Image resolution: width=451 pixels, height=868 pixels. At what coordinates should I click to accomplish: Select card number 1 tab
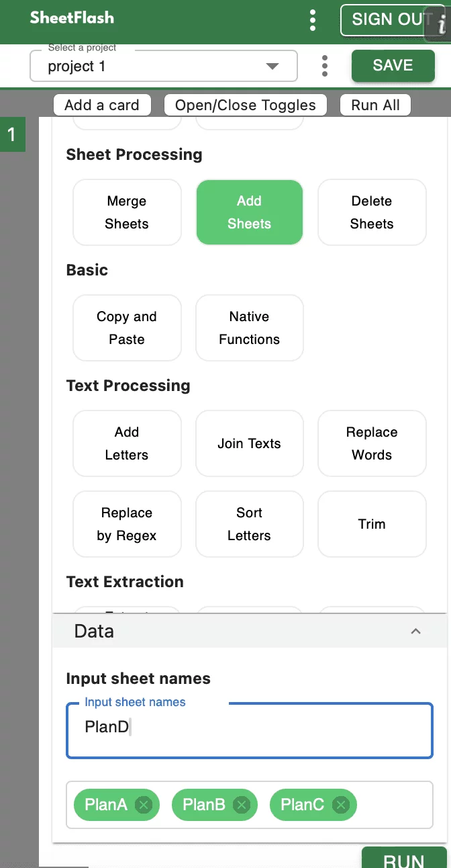pos(11,135)
